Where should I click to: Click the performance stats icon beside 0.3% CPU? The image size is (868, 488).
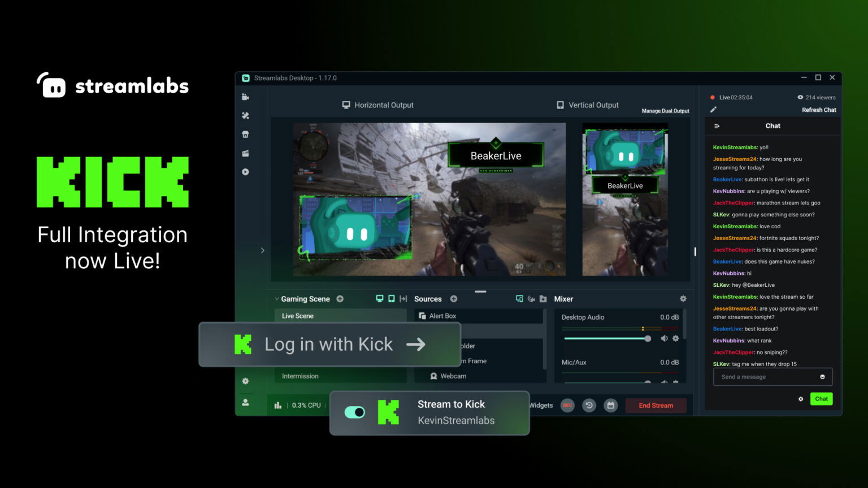277,405
